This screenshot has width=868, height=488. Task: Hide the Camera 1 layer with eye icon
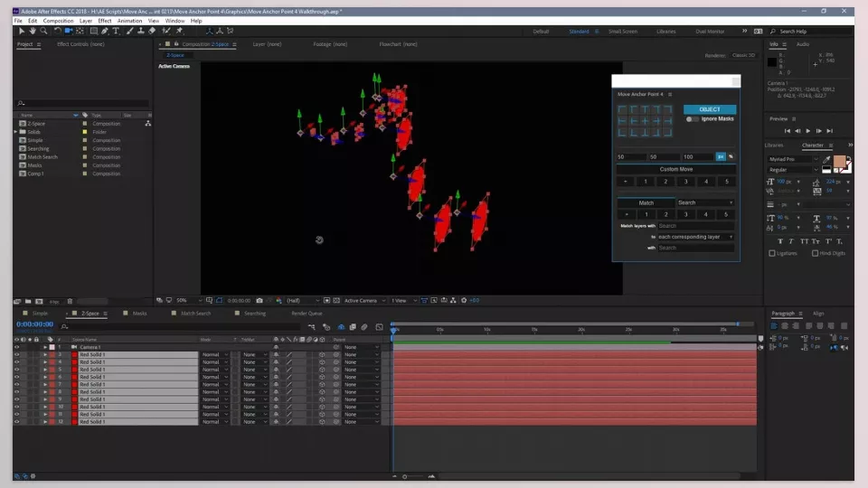click(x=16, y=347)
